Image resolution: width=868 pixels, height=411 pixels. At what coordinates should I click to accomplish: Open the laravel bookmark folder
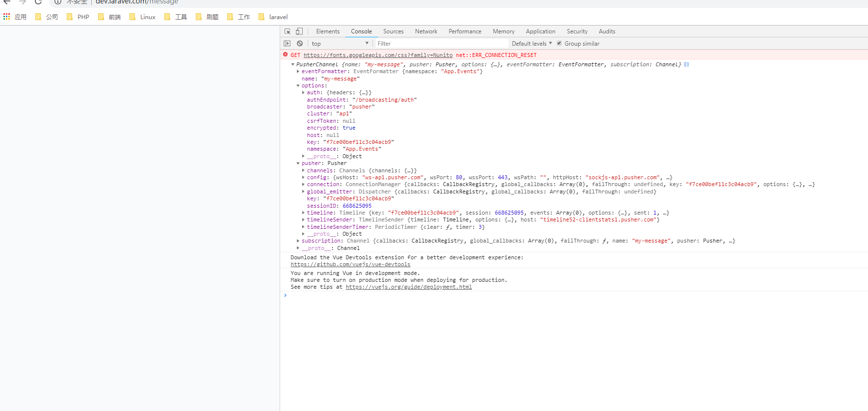coord(273,17)
